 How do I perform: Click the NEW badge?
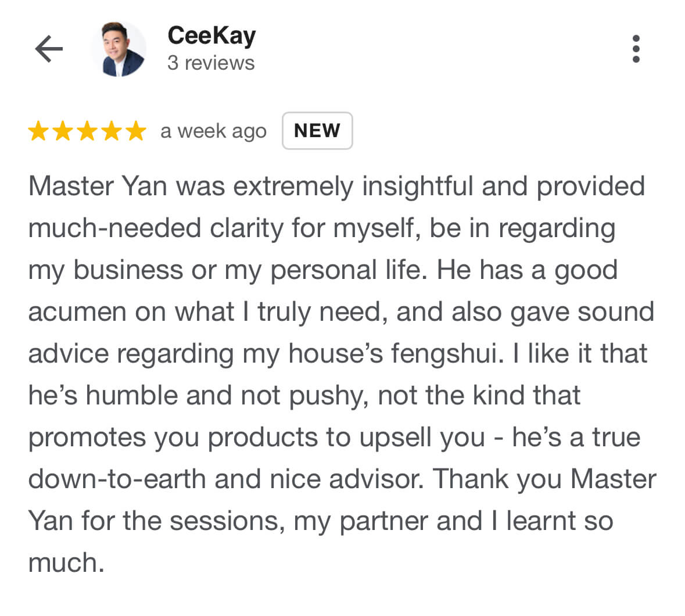pyautogui.click(x=317, y=131)
